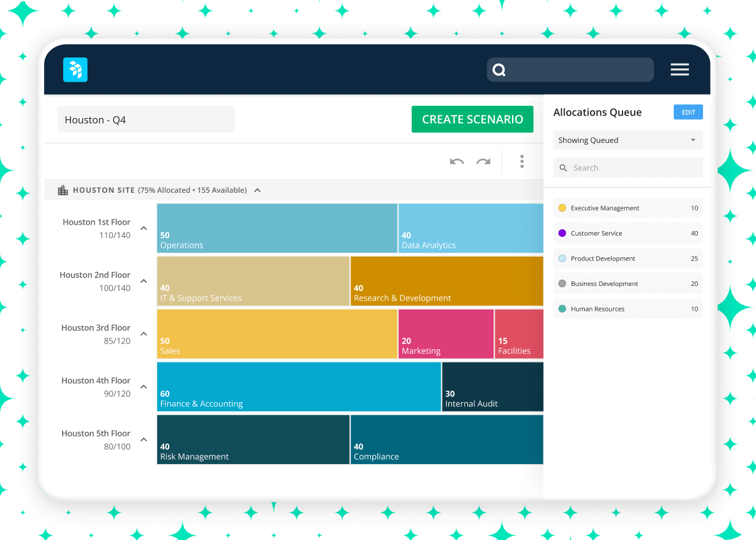756x540 pixels.
Task: Select the Risk Management block
Action: [x=253, y=439]
